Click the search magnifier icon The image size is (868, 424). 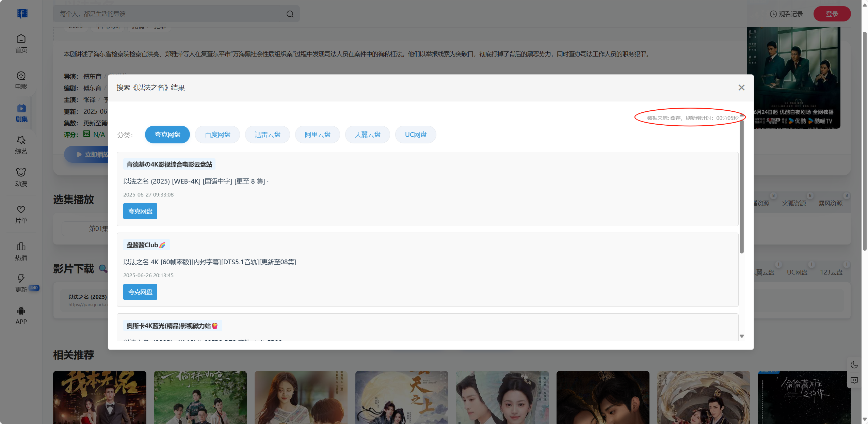coord(290,14)
